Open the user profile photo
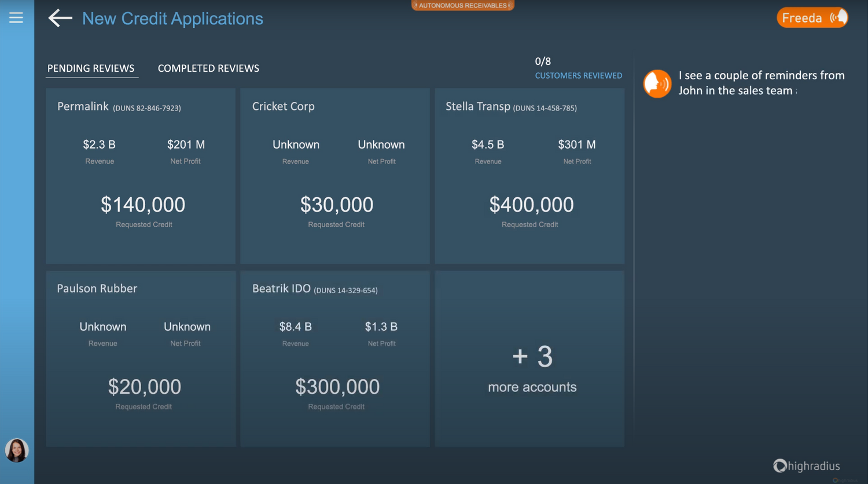Image resolution: width=868 pixels, height=484 pixels. point(16,450)
